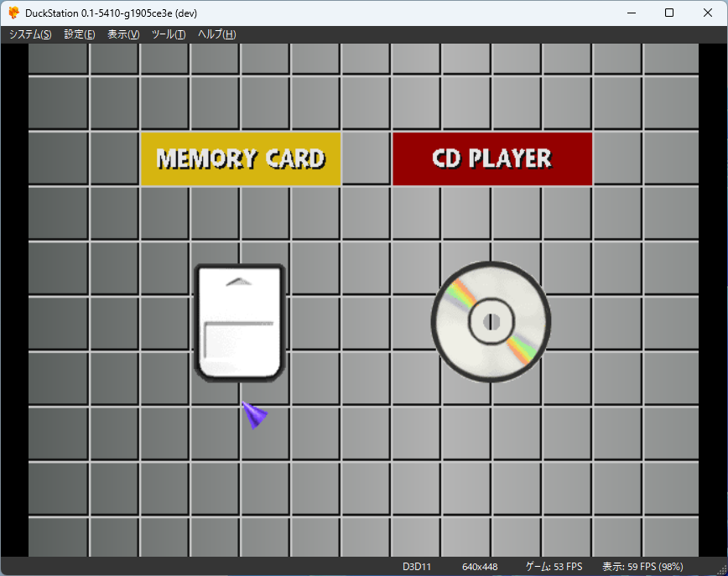Image resolution: width=728 pixels, height=576 pixels.
Task: Click the window resize grip at status bar corner
Action: point(722,570)
